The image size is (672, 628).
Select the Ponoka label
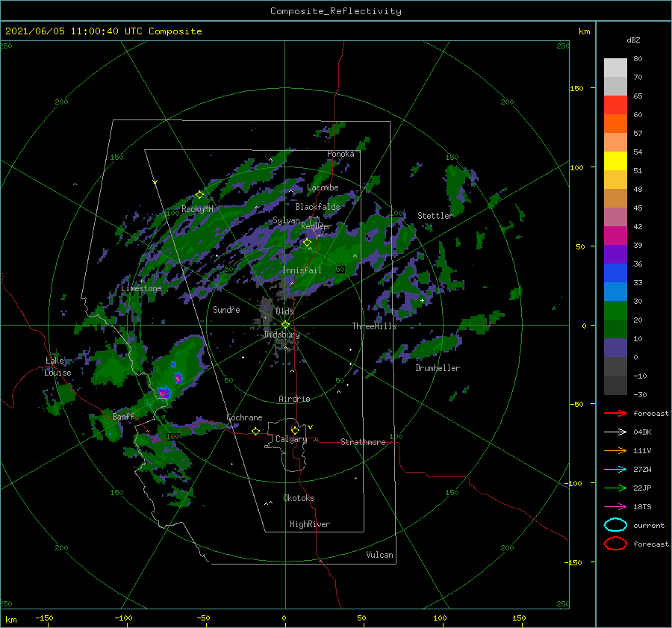(340, 154)
